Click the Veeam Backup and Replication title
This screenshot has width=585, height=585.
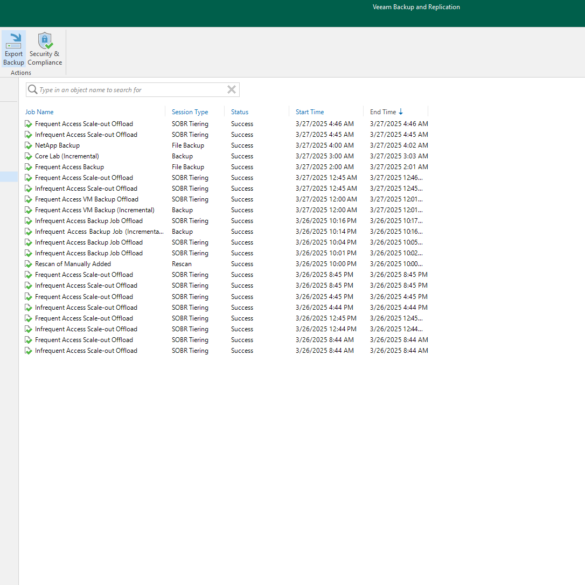[x=416, y=7]
